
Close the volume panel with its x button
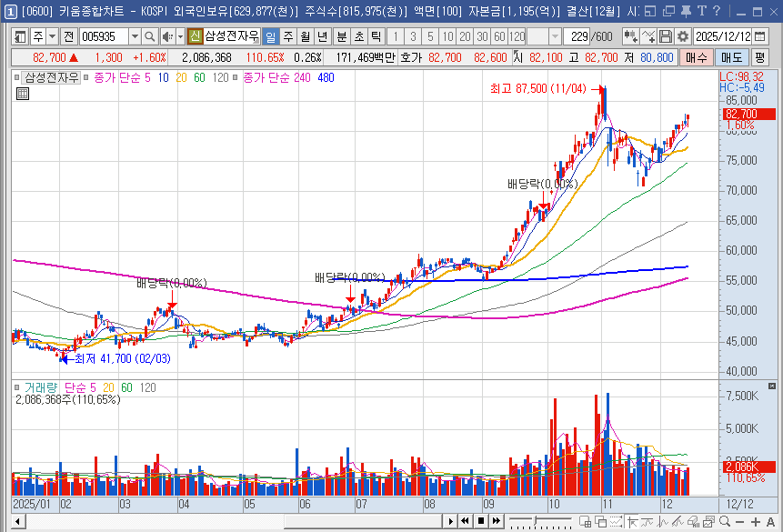772,386
